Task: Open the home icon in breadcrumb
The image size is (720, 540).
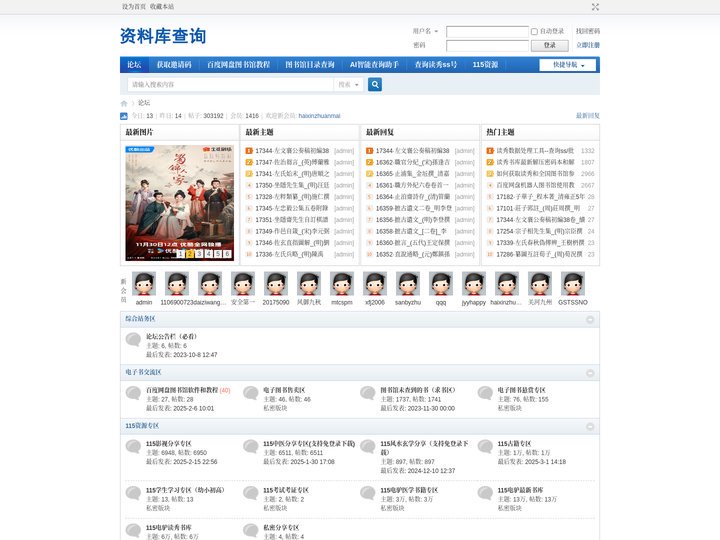Action: tap(124, 103)
